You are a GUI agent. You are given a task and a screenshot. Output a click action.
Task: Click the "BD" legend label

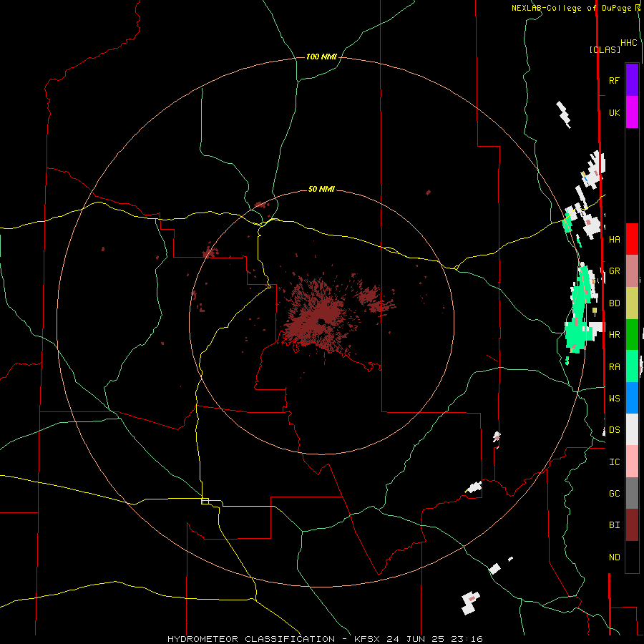[x=614, y=303]
